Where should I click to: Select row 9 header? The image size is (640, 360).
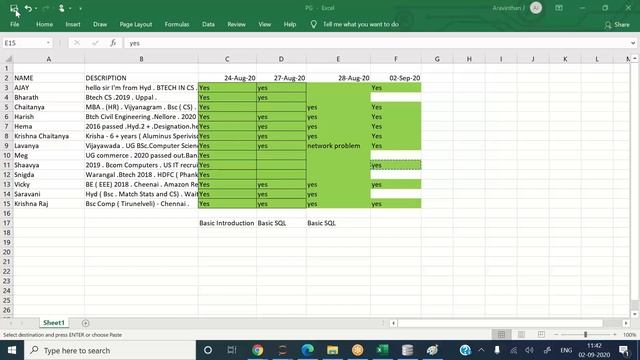(7, 146)
